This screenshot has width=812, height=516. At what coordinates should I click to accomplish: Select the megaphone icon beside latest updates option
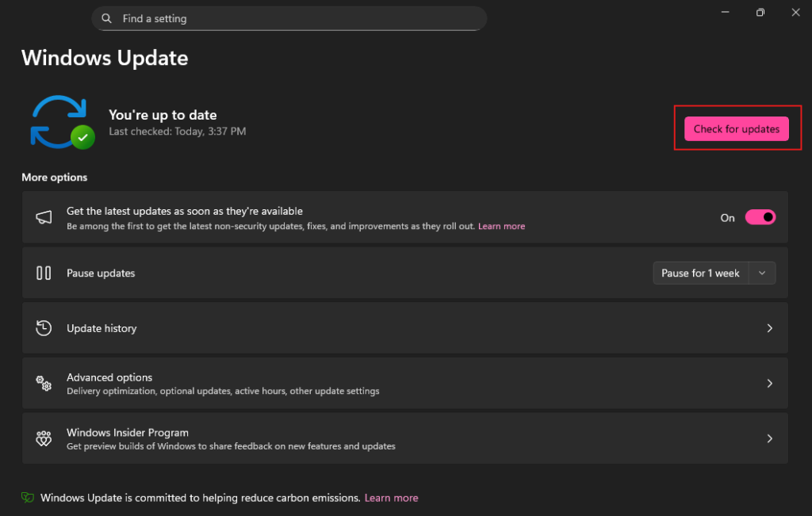click(44, 216)
